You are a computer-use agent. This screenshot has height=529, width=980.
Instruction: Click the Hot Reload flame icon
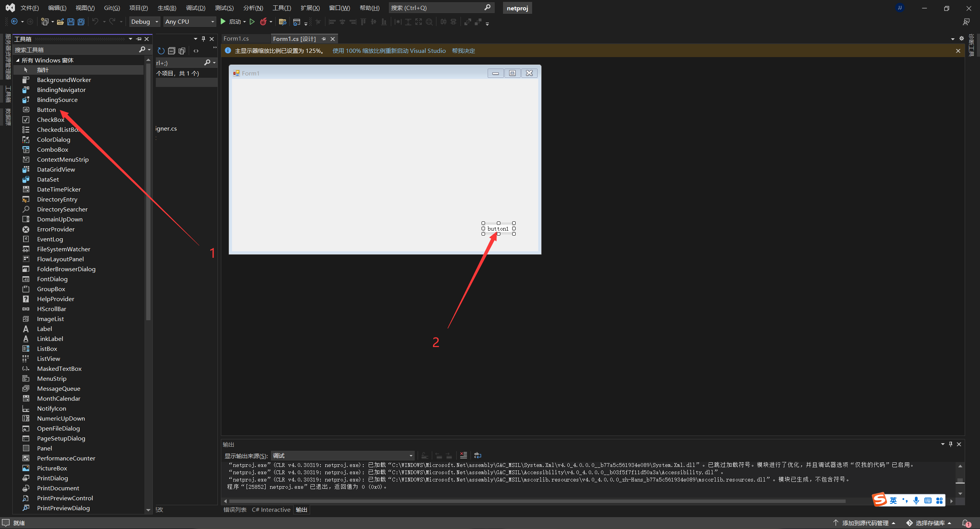click(263, 22)
